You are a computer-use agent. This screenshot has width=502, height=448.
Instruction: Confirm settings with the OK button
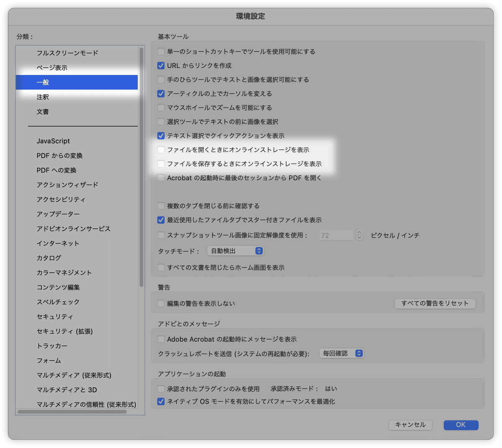461,425
